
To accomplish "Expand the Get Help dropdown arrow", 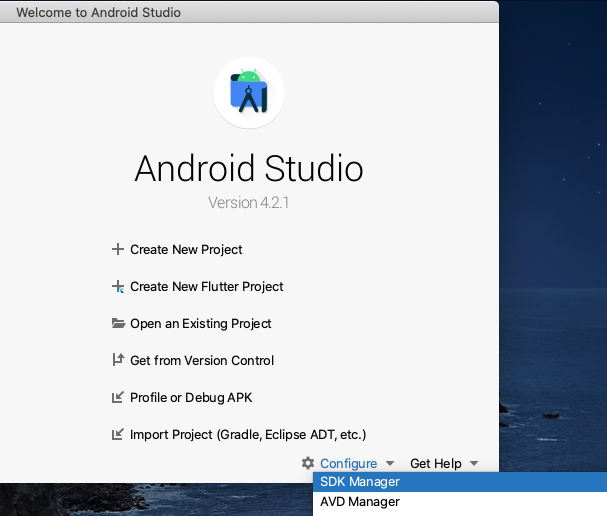I will point(474,463).
